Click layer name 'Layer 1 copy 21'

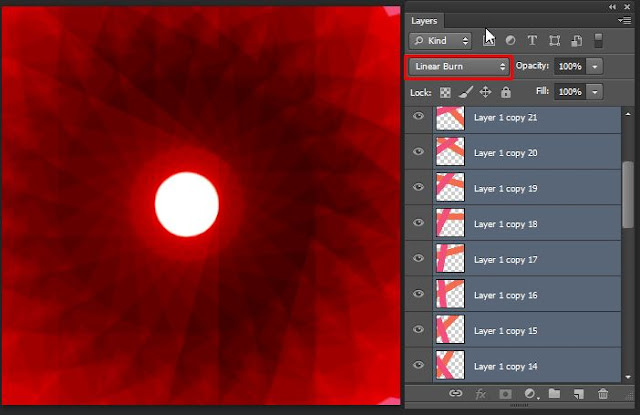(505, 118)
